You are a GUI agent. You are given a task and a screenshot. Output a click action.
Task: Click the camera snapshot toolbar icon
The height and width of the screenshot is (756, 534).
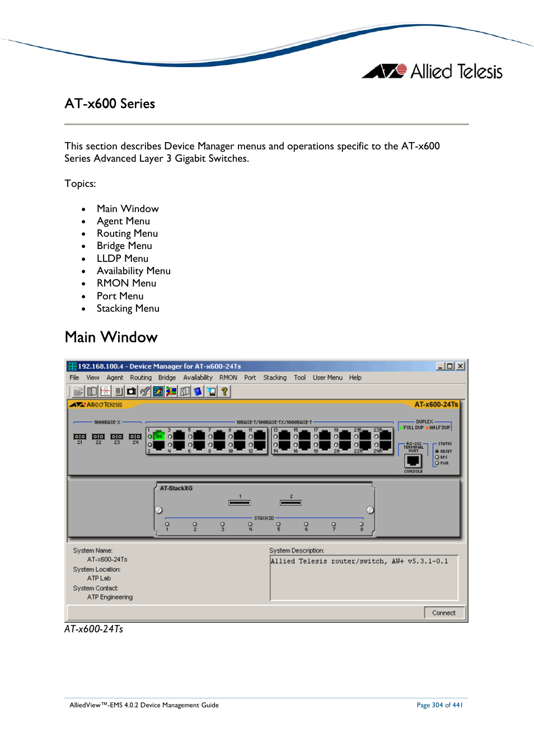pyautogui.click(x=132, y=392)
